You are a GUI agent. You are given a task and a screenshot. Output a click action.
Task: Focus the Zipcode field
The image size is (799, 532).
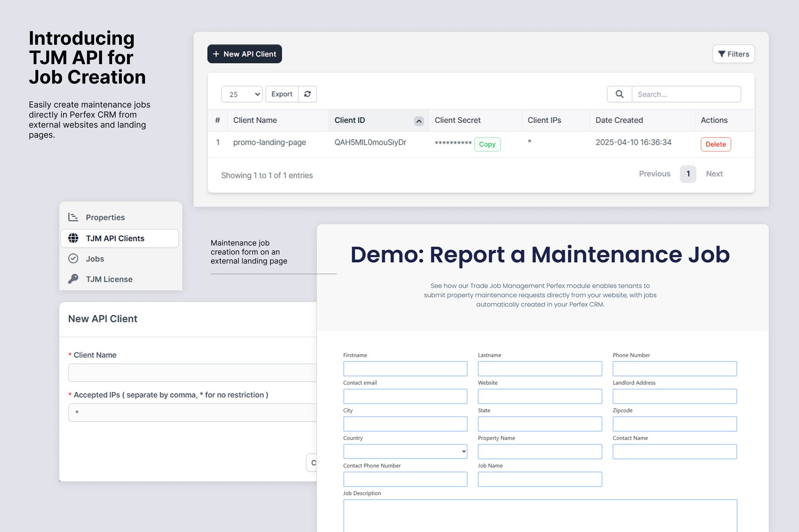pos(675,424)
